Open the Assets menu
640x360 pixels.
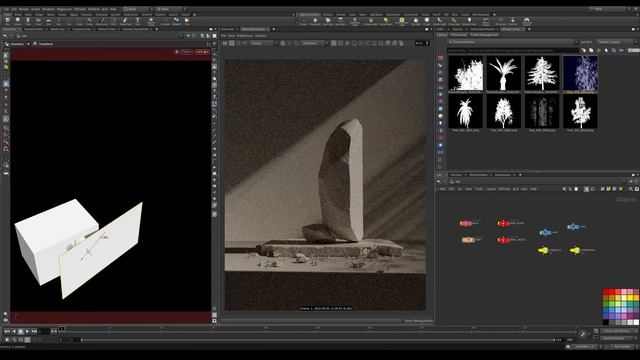coord(36,9)
